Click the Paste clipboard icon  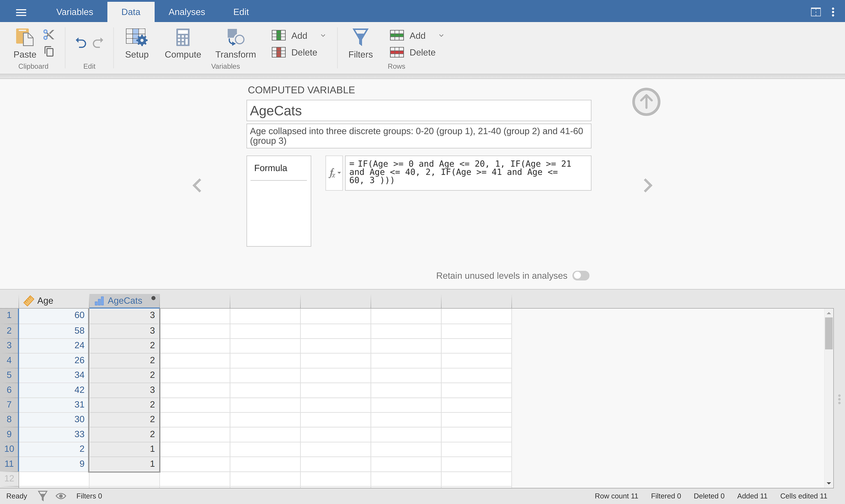click(x=24, y=37)
